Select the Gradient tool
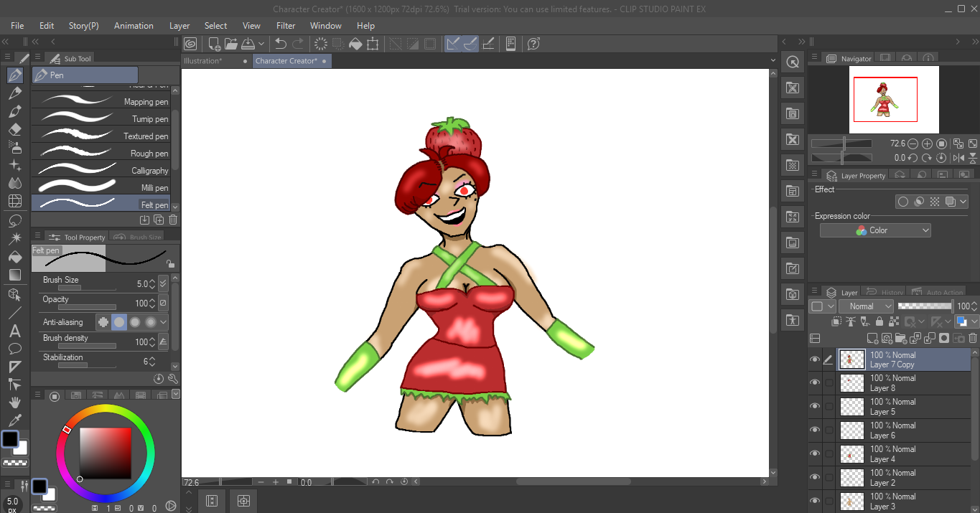 coord(15,275)
